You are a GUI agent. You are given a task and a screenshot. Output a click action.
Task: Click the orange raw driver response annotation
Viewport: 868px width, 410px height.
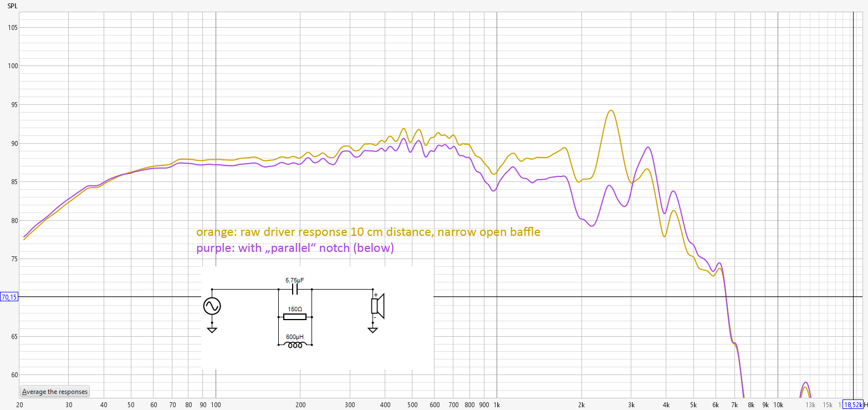(368, 232)
